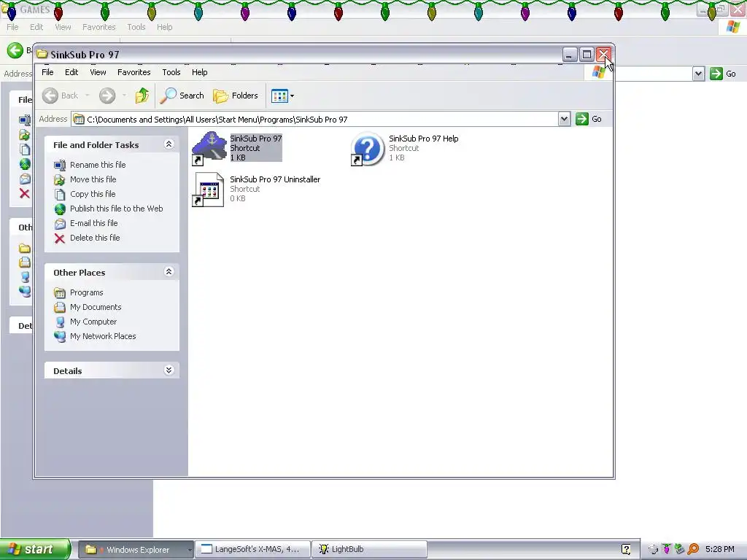Screen dimensions: 747x560
Task: Open the Help menu in GAMES window
Action: point(164,27)
